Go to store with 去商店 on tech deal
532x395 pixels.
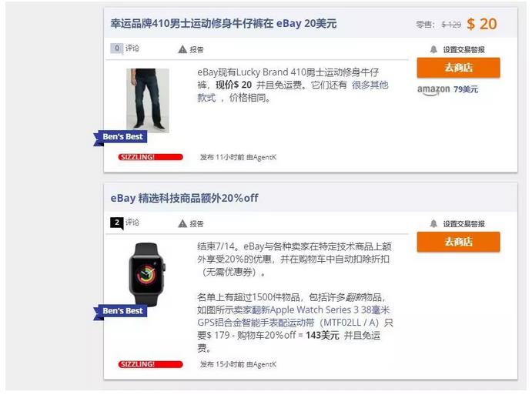(458, 242)
